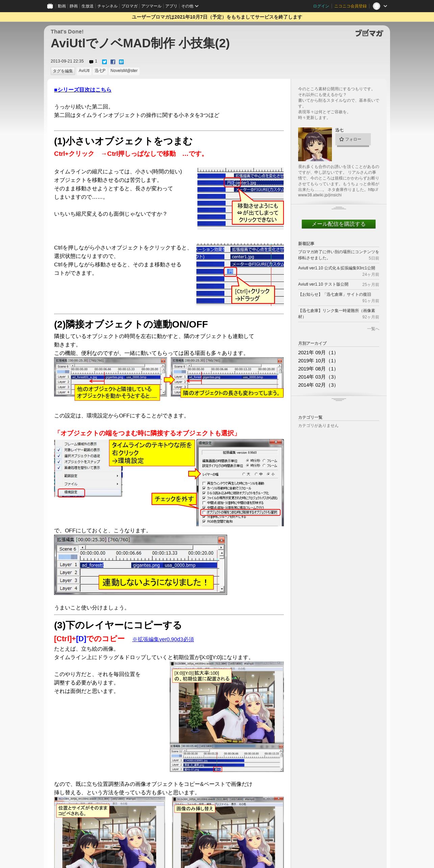This screenshot has height=868, width=434.
Task: Open the comment bubble icon next to date
Action: click(x=91, y=62)
